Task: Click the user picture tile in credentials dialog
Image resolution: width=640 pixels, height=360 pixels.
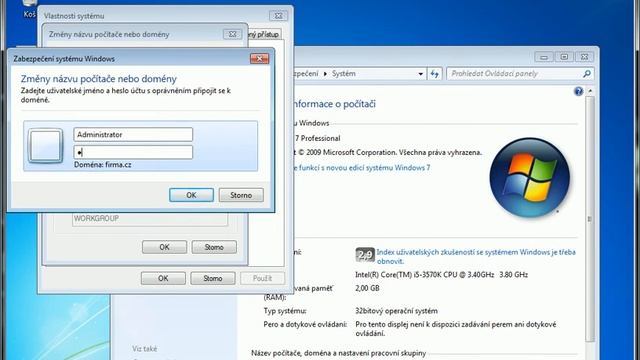Action: 45,146
